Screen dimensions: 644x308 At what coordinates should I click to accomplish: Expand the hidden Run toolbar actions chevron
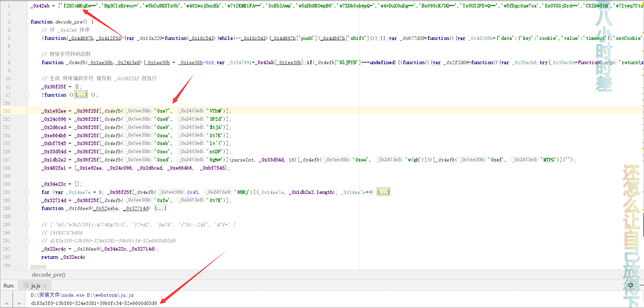pos(6,303)
